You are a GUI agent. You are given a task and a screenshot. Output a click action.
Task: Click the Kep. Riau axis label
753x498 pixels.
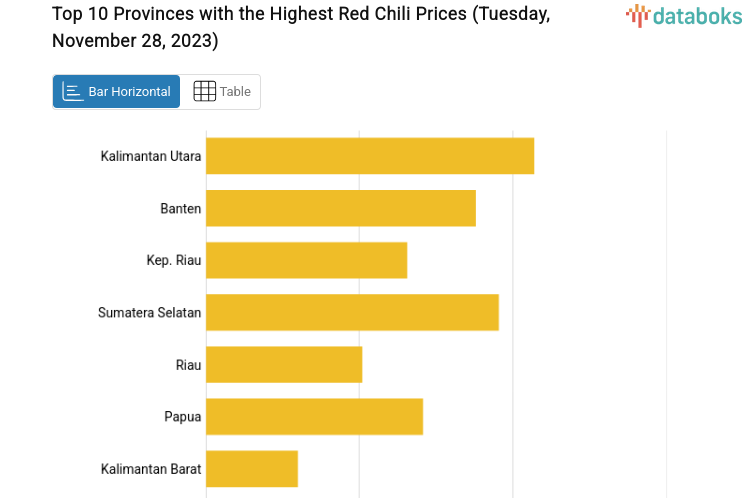tap(174, 260)
